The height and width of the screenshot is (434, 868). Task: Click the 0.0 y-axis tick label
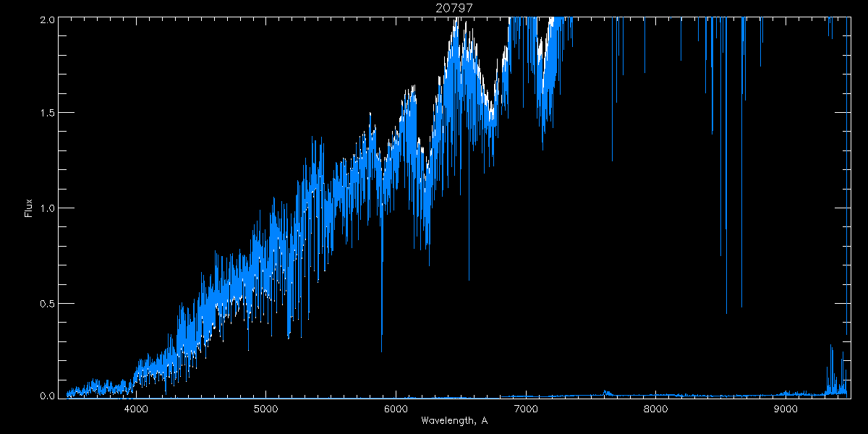(46, 395)
